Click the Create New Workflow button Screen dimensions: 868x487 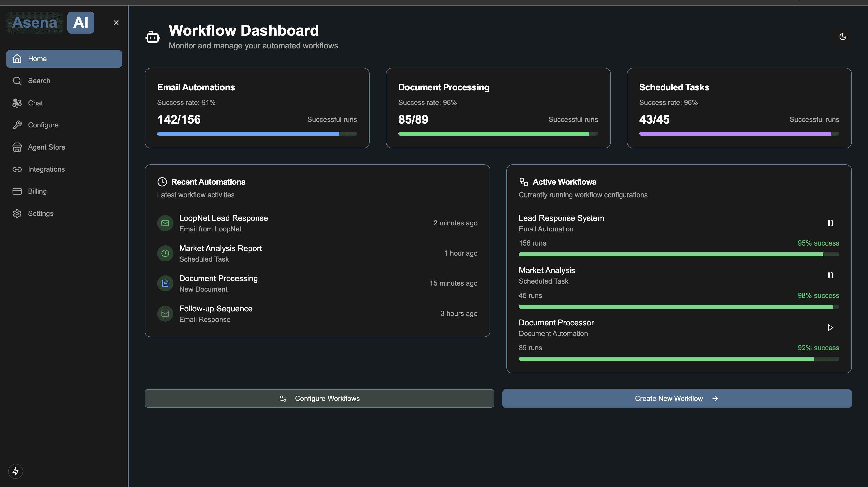point(677,398)
